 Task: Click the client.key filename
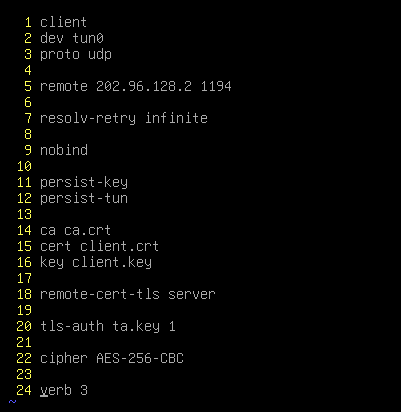click(112, 263)
